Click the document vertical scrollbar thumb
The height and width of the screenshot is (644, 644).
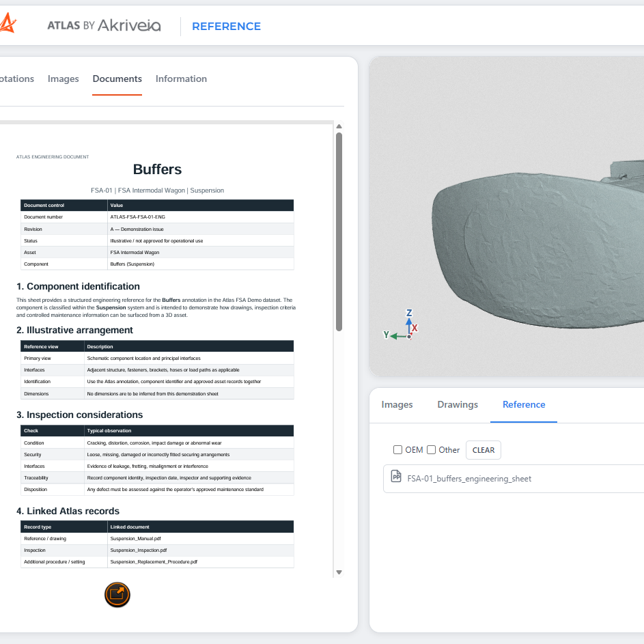coord(339,232)
